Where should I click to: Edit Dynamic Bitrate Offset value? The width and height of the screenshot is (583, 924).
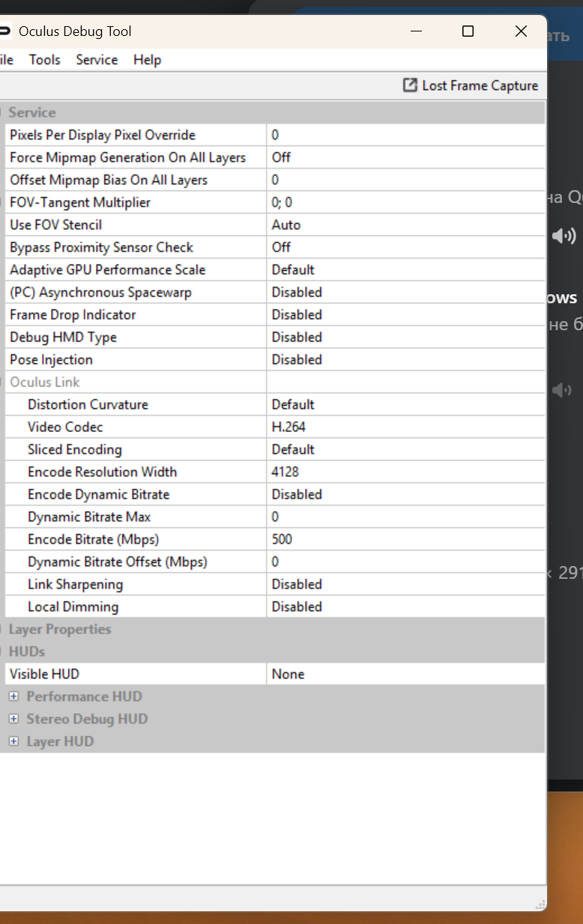405,562
